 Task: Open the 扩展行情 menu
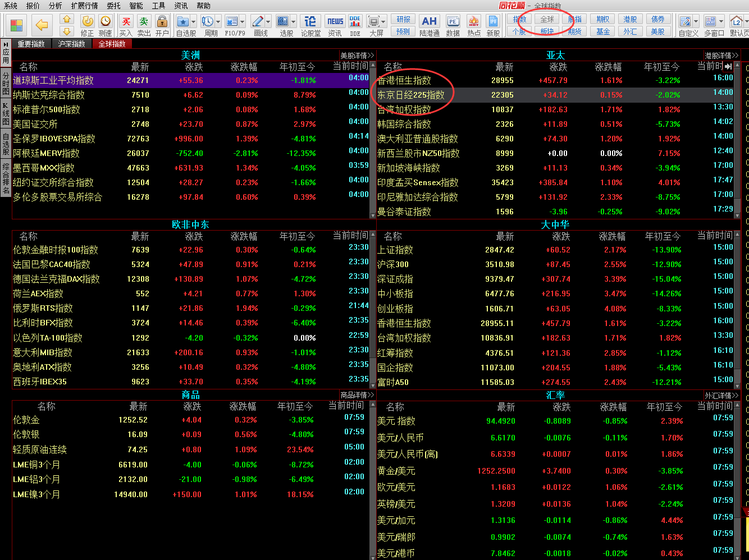tap(84, 6)
